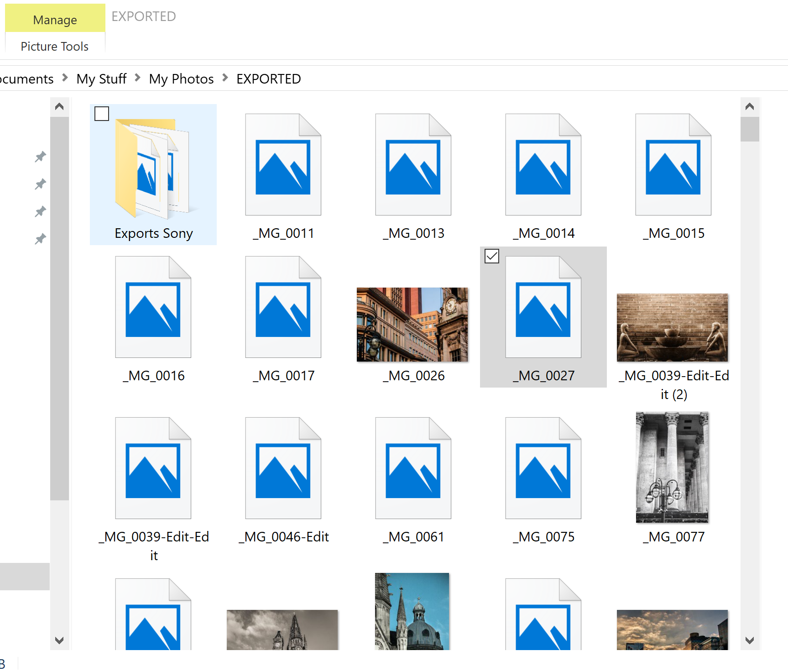Select the _MG_0016 image file icon
Screen dimensions: 788x672
coord(153,307)
